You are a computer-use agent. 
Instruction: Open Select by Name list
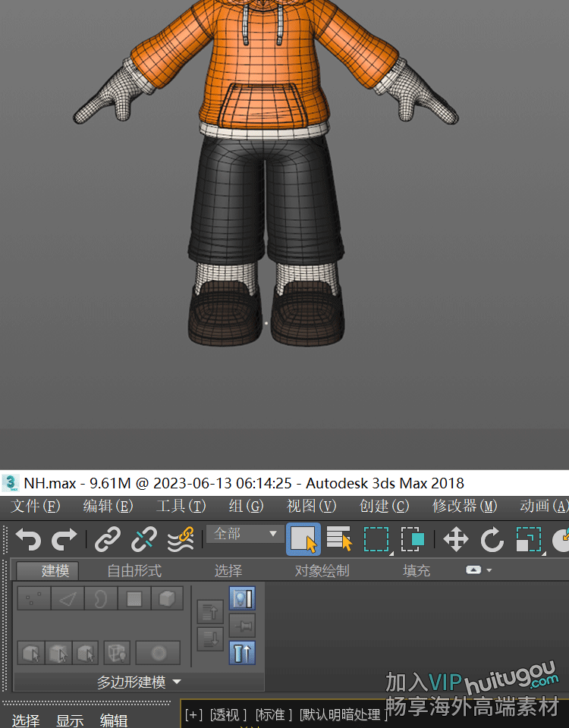coord(339,540)
